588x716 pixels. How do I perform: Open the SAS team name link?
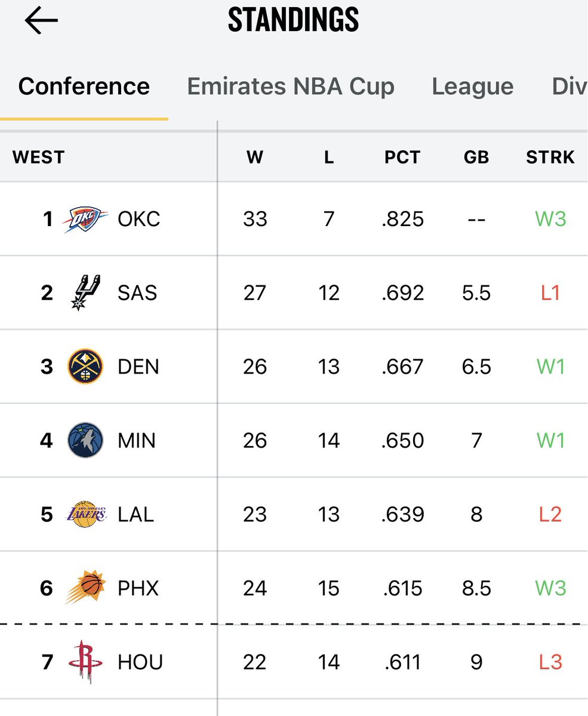pos(137,293)
